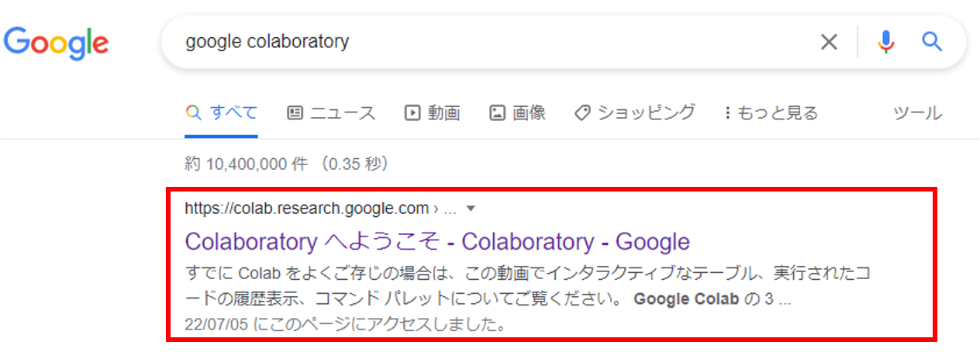Click the Google logo

coord(56,42)
